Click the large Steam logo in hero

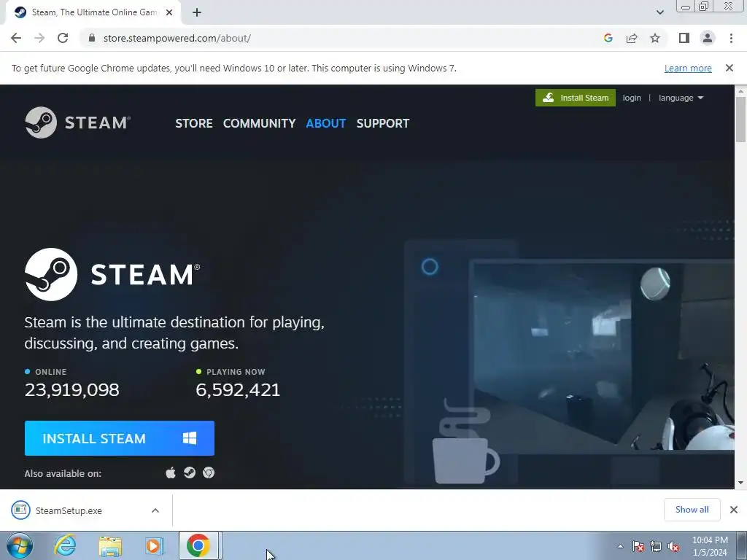coord(112,274)
